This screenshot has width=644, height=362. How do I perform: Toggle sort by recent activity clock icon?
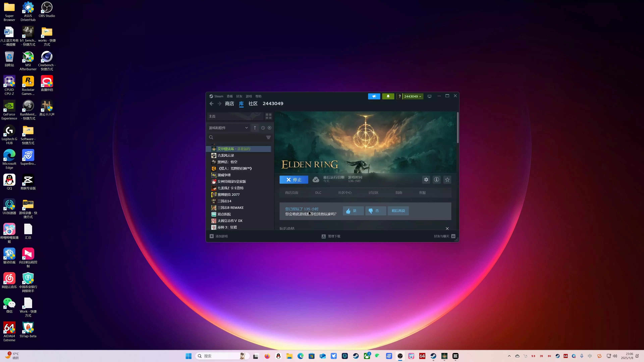pyautogui.click(x=263, y=128)
